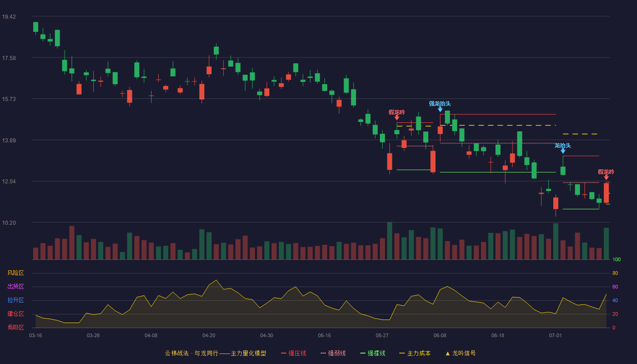Click the 100 indicator scale label
The height and width of the screenshot is (364, 637).
[617, 260]
